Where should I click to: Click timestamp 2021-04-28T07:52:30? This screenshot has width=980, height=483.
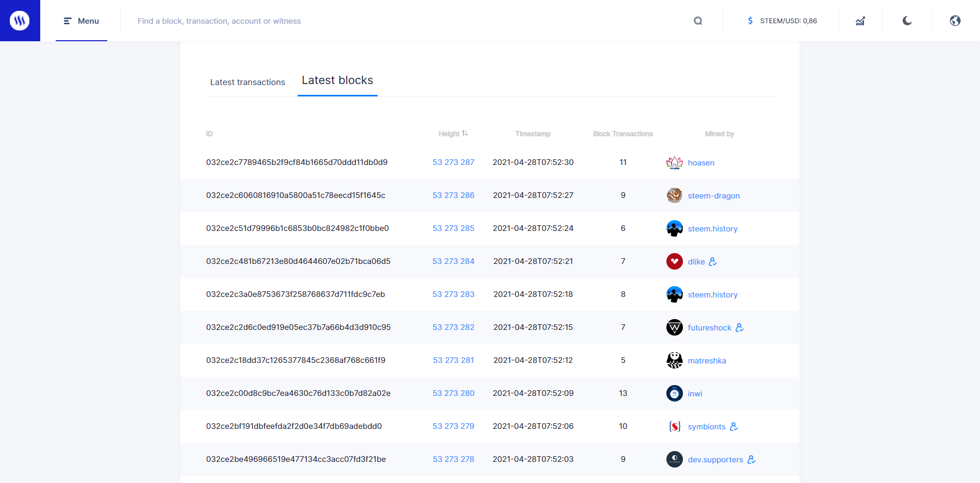pos(533,162)
